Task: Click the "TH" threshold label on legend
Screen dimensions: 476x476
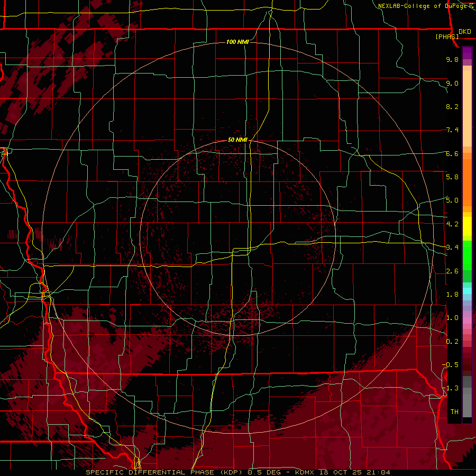Action: 454,411
